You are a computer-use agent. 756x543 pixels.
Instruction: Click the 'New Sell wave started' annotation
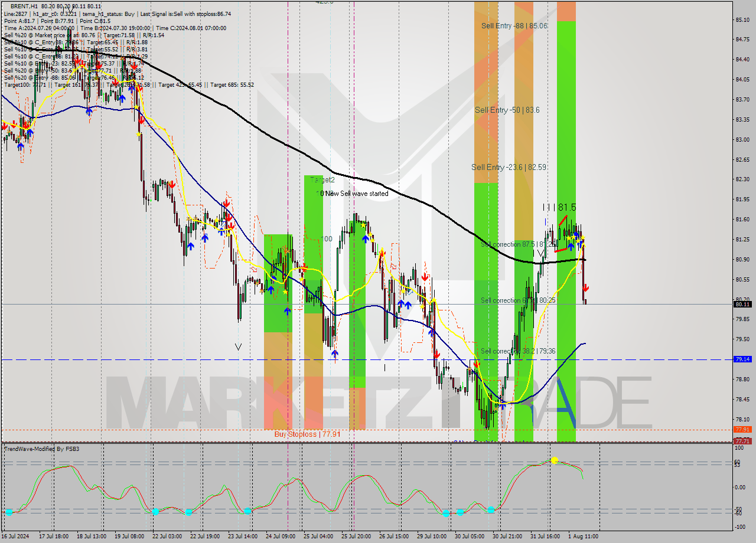point(357,194)
